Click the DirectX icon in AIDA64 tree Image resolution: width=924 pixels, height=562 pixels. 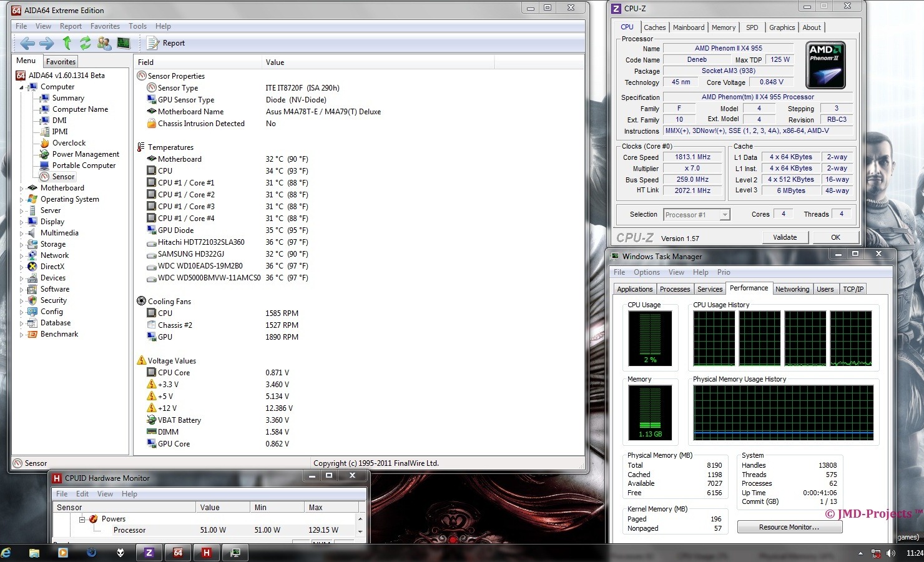32,267
